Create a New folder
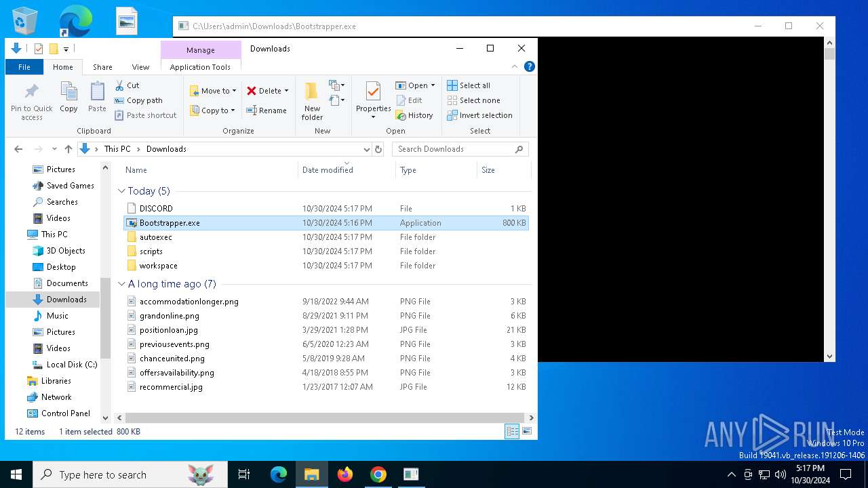This screenshot has height=488, width=868. coord(312,102)
